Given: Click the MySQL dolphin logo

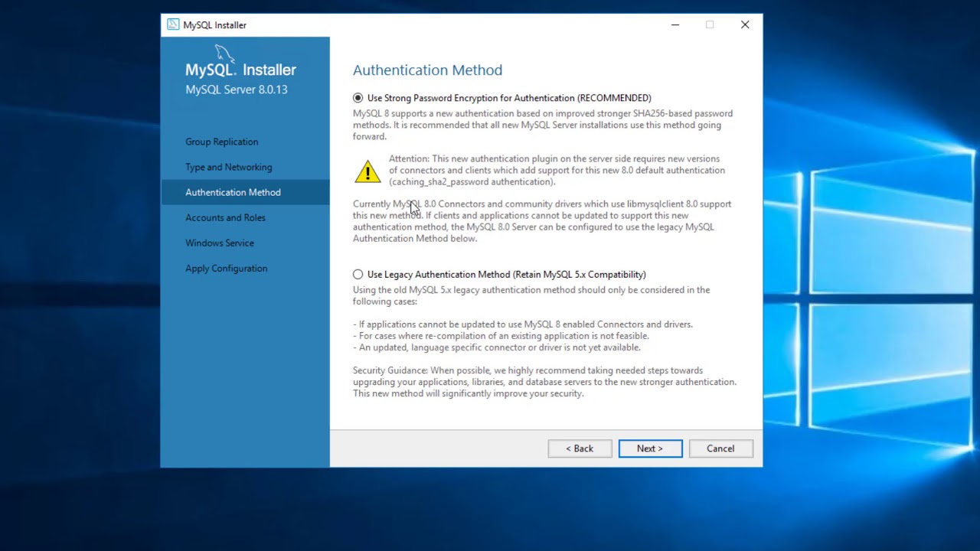Looking at the screenshot, I should tap(224, 54).
